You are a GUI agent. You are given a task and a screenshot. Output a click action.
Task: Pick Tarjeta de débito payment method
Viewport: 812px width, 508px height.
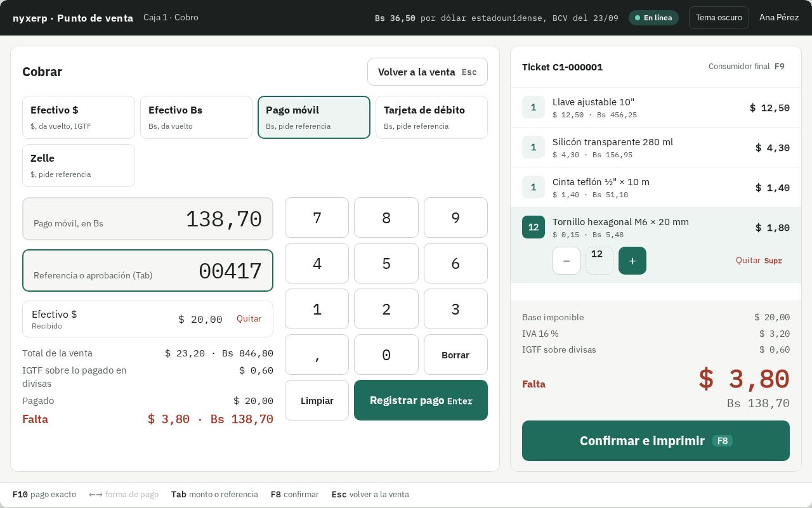pyautogui.click(x=432, y=117)
